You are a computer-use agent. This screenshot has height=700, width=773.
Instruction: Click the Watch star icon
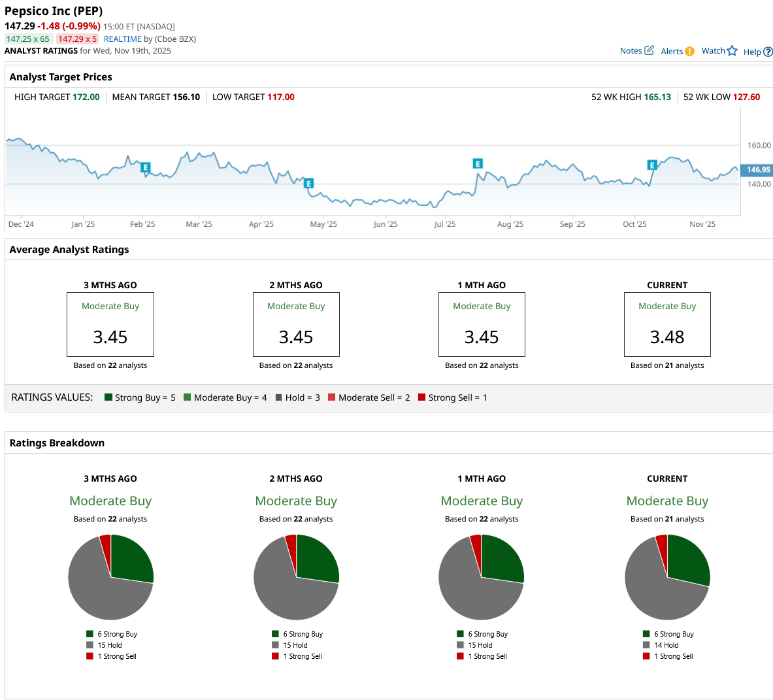click(732, 51)
